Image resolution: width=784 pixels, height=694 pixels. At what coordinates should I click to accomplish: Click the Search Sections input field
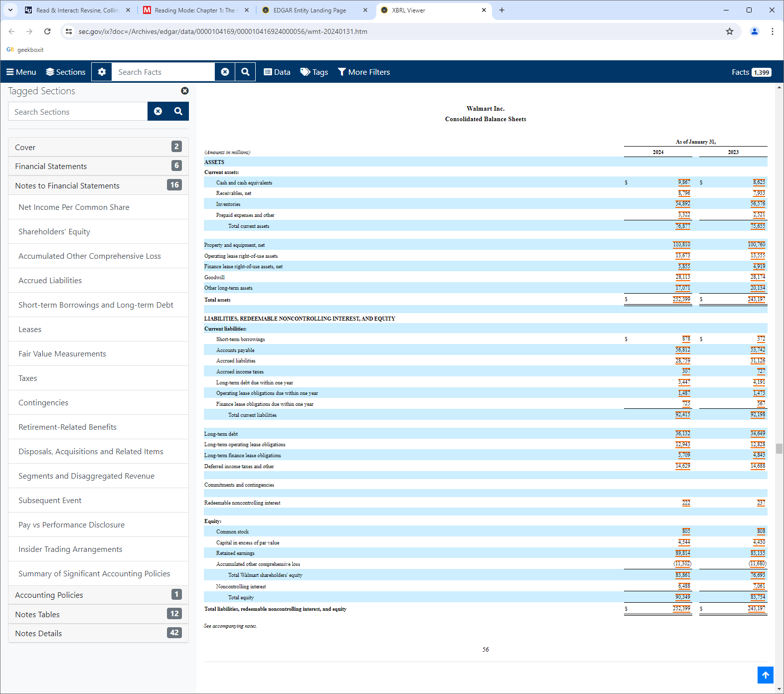78,111
